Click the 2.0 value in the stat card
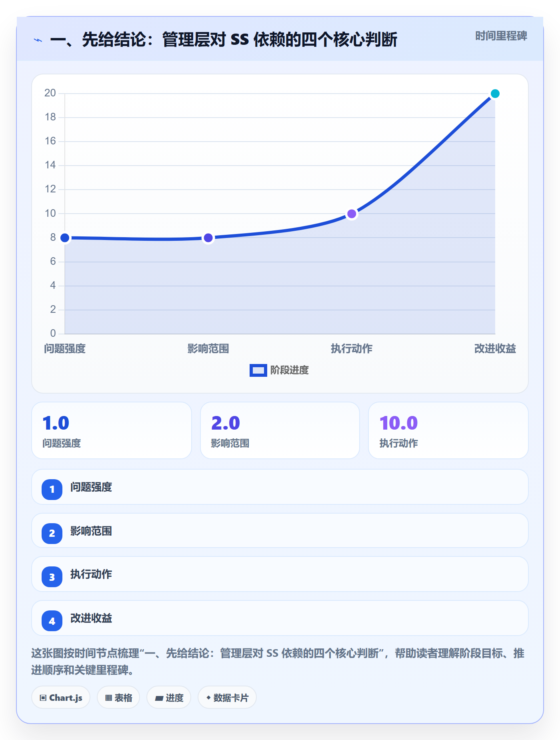The height and width of the screenshot is (740, 560). (x=226, y=423)
